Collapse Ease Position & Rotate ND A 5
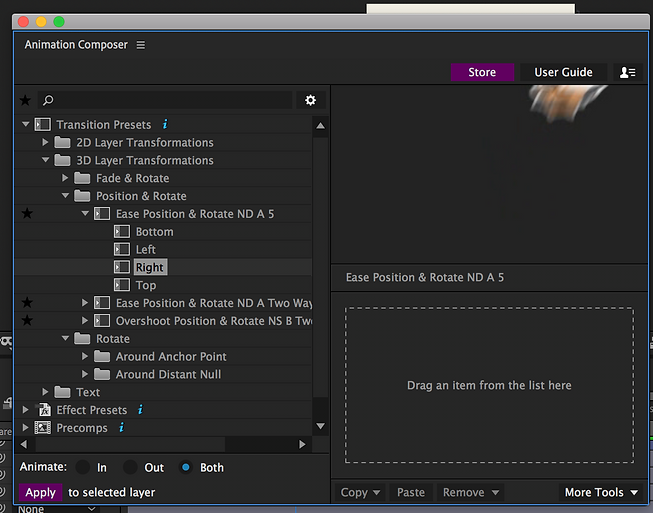The height and width of the screenshot is (513, 653). coord(85,214)
